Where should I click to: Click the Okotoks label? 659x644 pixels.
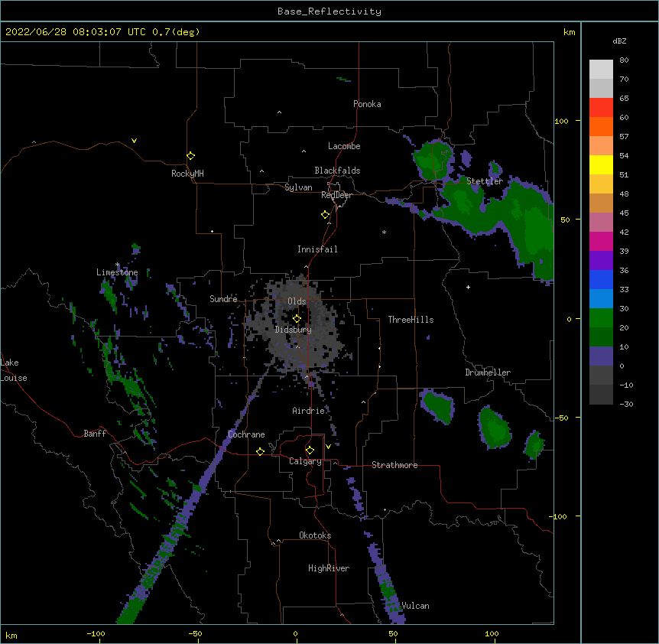315,535
